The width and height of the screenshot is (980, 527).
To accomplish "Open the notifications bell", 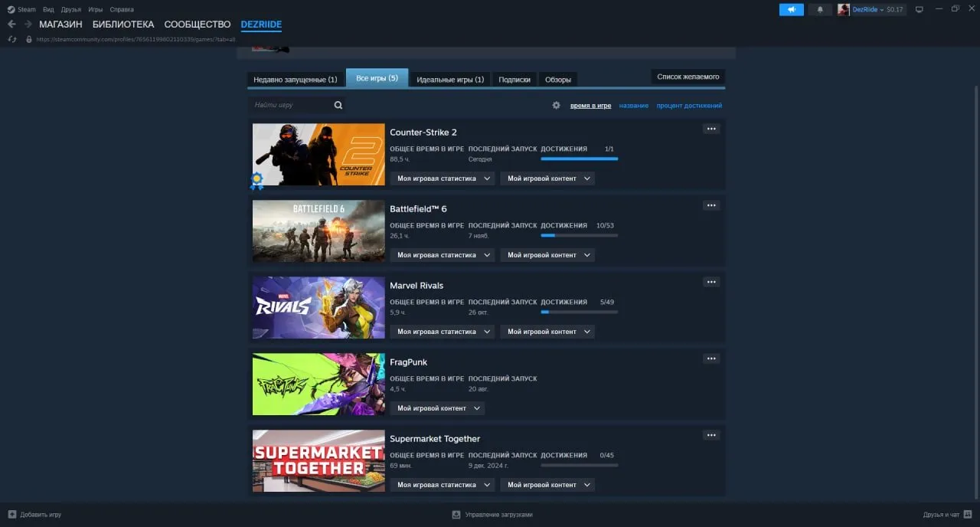I will point(820,9).
